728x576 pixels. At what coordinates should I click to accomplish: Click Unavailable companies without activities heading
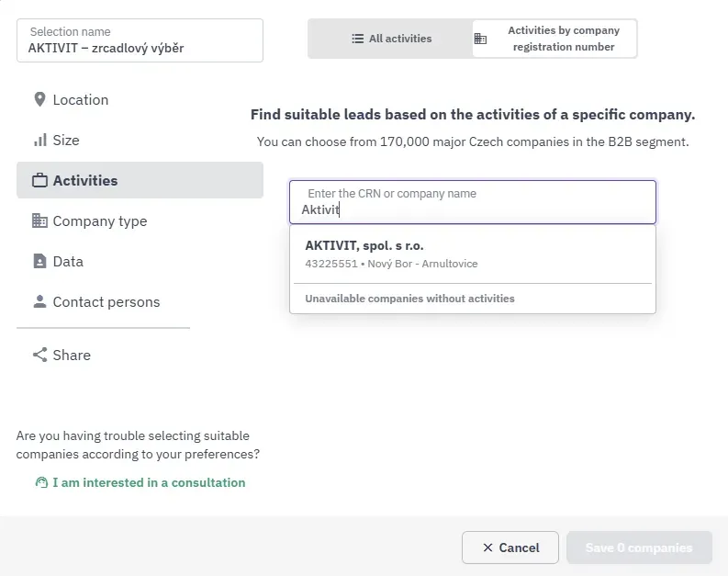coord(409,299)
